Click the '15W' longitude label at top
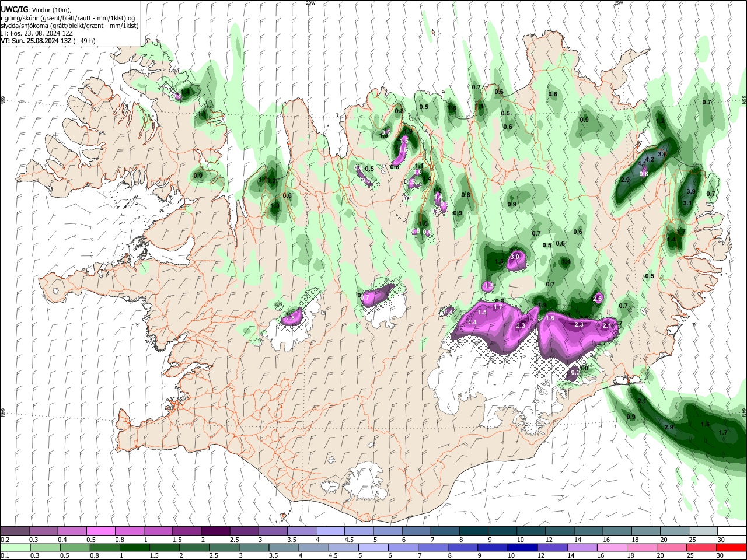The width and height of the screenshot is (747, 560). tap(618, 3)
